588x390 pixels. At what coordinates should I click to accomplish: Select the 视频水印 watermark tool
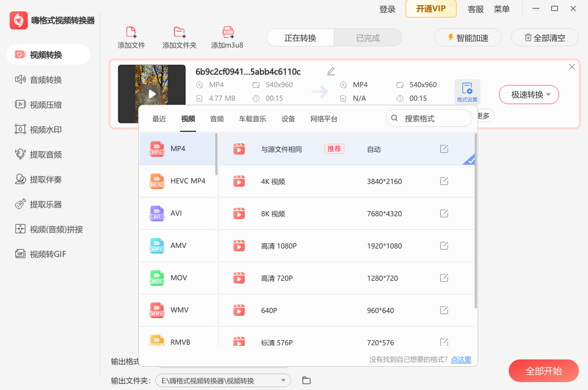tap(48, 129)
